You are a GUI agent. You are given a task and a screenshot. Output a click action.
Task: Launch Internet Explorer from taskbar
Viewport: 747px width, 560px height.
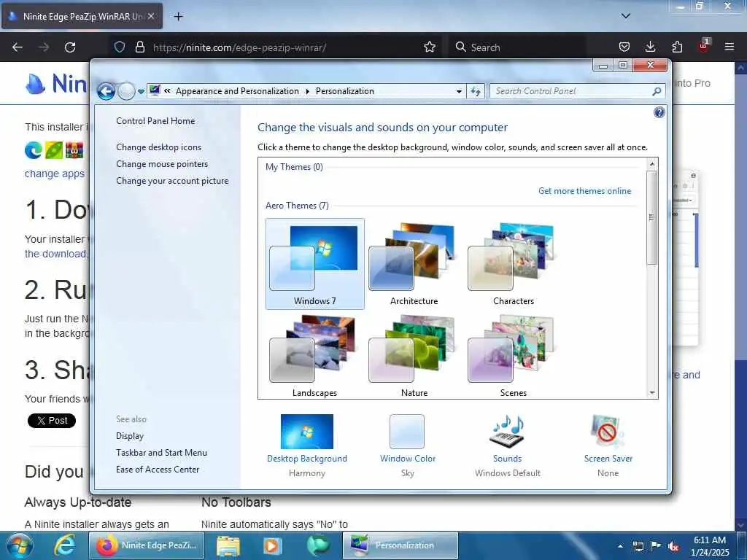tap(63, 545)
